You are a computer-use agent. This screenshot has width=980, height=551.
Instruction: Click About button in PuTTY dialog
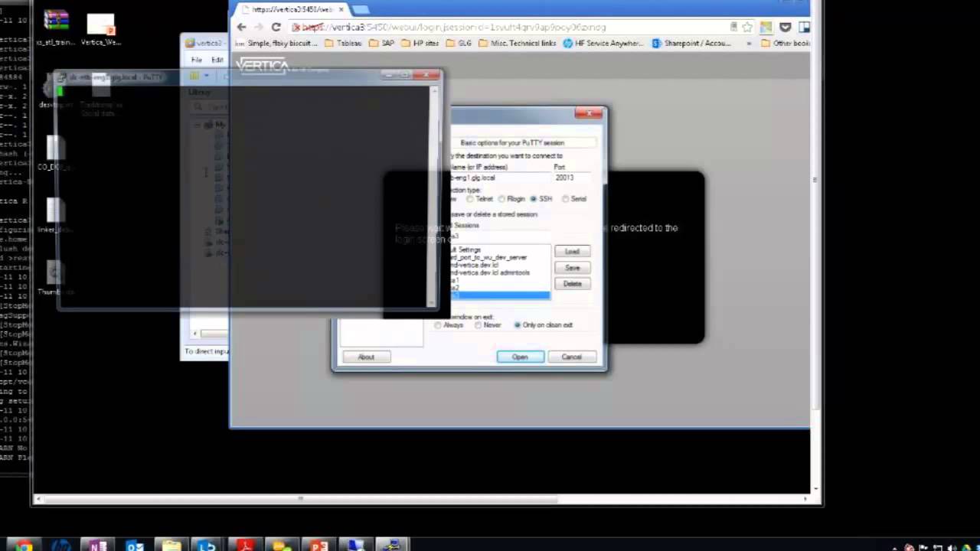[366, 357]
